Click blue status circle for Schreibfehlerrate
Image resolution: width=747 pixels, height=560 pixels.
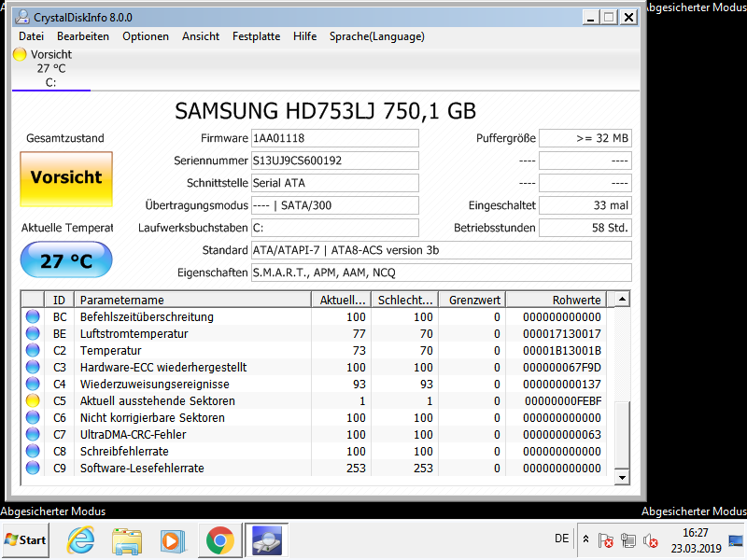pos(33,451)
